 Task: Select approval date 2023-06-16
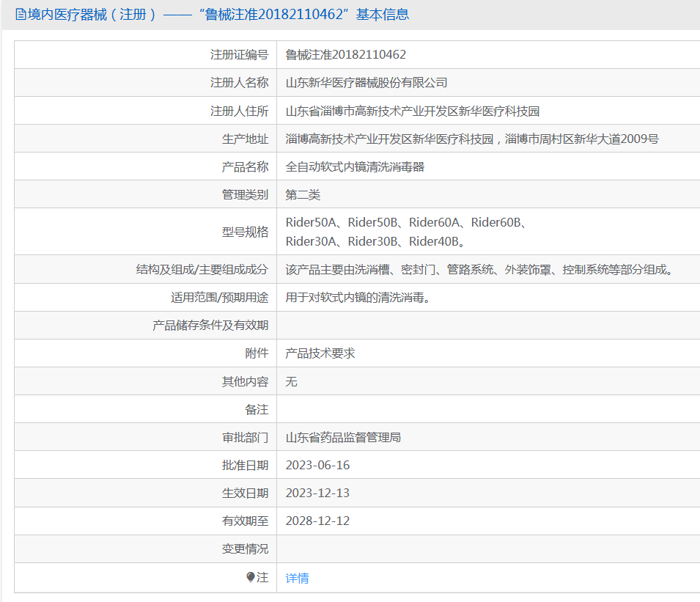[317, 465]
